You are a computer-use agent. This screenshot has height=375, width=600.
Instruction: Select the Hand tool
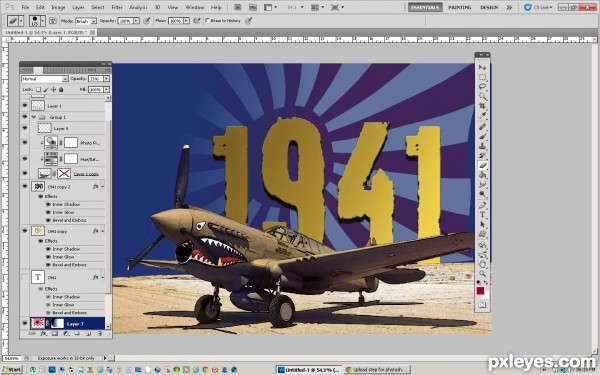(x=483, y=264)
